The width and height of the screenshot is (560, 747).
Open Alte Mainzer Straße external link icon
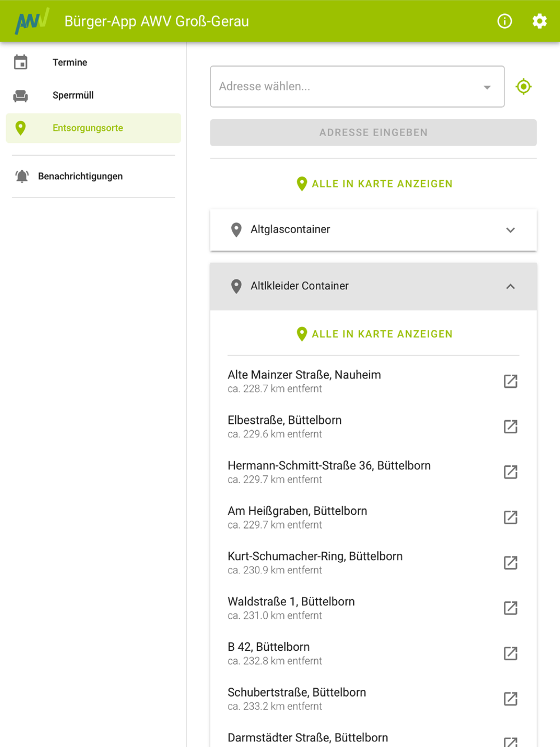(510, 381)
